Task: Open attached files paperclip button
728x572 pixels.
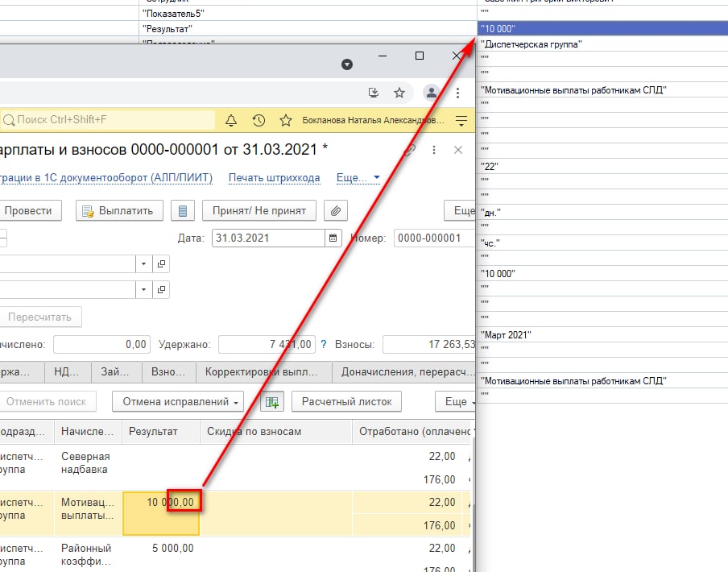Action: pos(336,211)
